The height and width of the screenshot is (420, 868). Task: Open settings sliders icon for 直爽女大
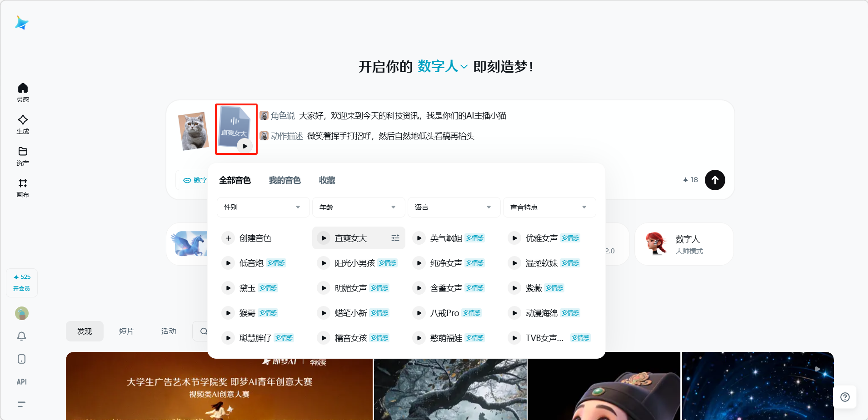pos(395,238)
